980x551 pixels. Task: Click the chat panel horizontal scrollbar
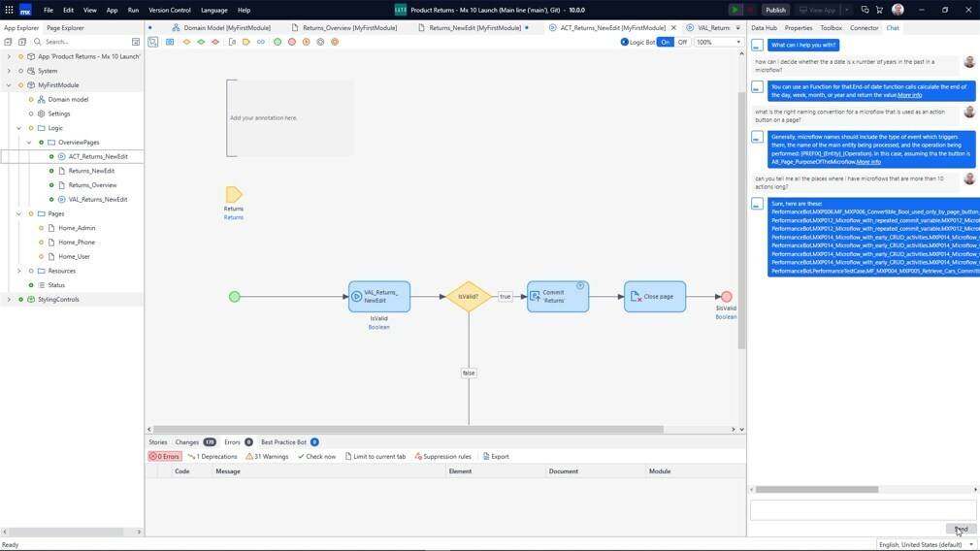coord(816,490)
